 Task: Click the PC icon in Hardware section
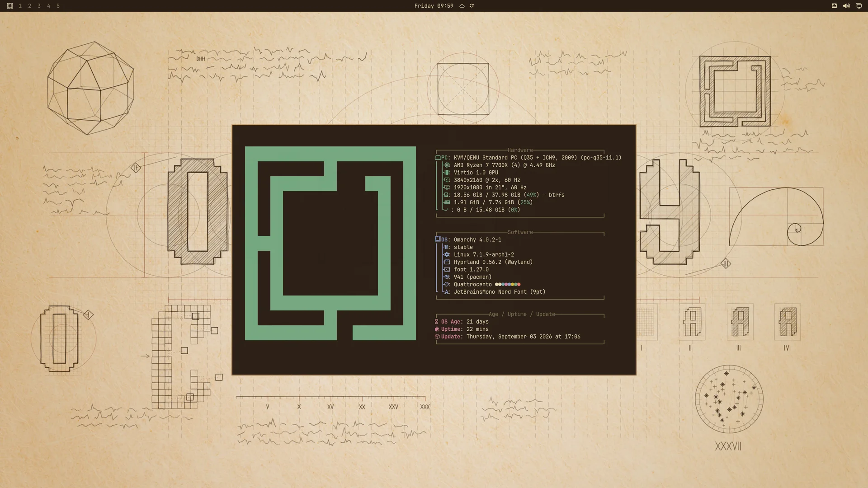[x=438, y=158]
